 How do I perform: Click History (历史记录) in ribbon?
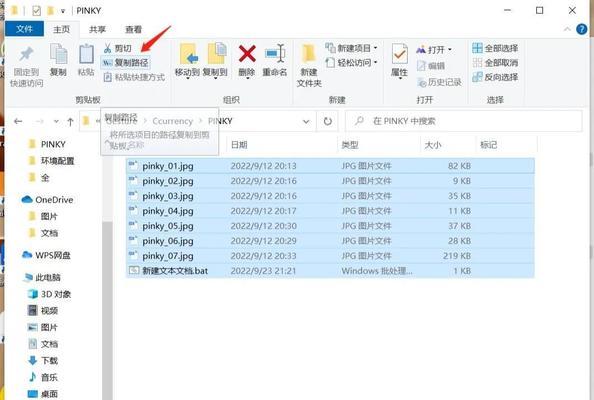(x=439, y=82)
